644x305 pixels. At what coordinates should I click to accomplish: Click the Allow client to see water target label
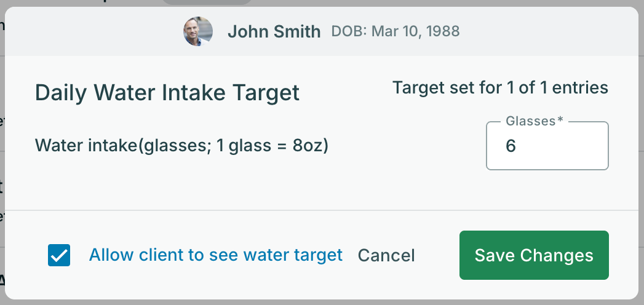215,255
